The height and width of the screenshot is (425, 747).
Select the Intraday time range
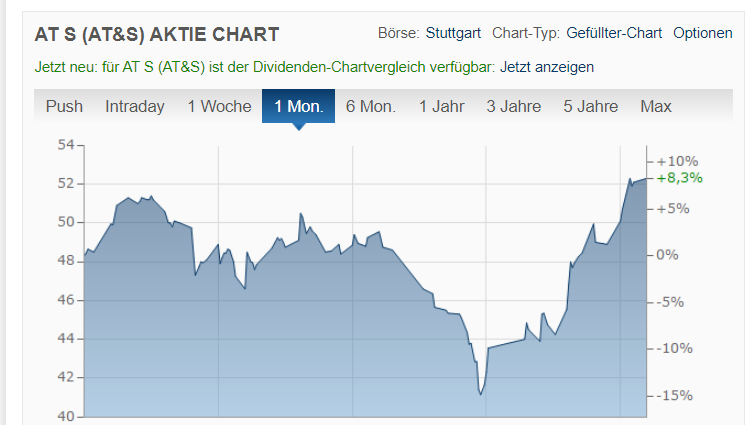pos(134,106)
